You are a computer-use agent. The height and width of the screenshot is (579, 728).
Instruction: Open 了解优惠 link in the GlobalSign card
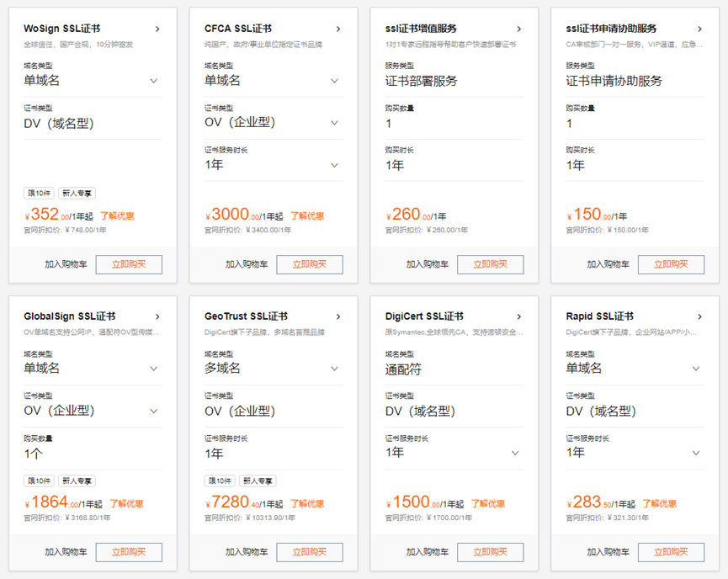click(126, 504)
